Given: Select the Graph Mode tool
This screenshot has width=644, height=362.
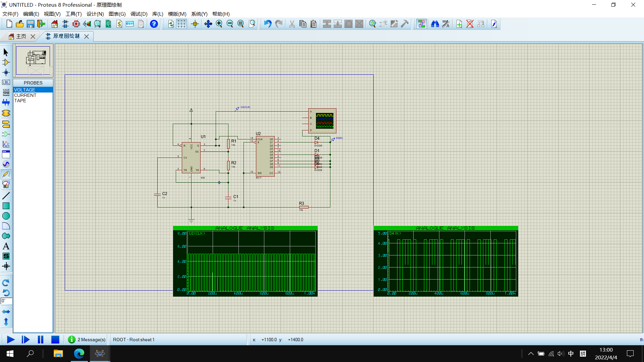Looking at the screenshot, I should 6,144.
